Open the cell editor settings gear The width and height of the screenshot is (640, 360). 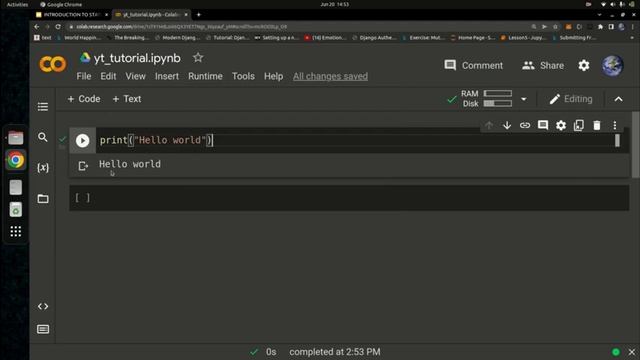pos(561,125)
